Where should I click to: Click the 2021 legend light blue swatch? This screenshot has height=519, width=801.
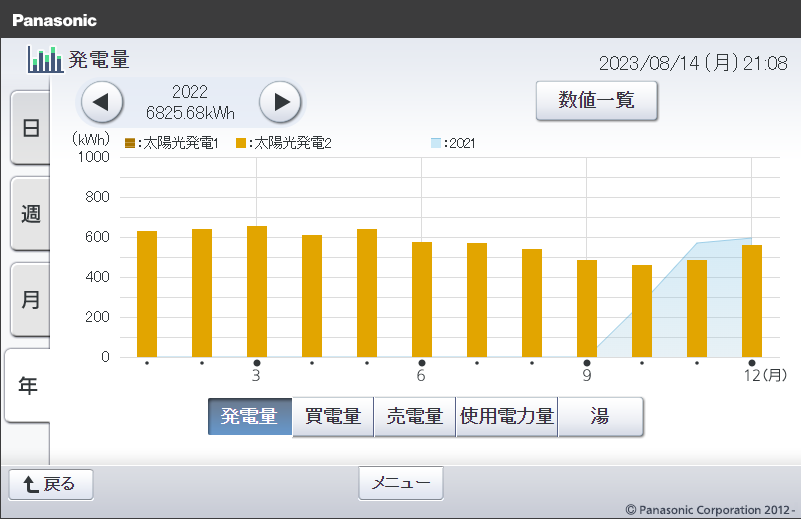pyautogui.click(x=435, y=144)
